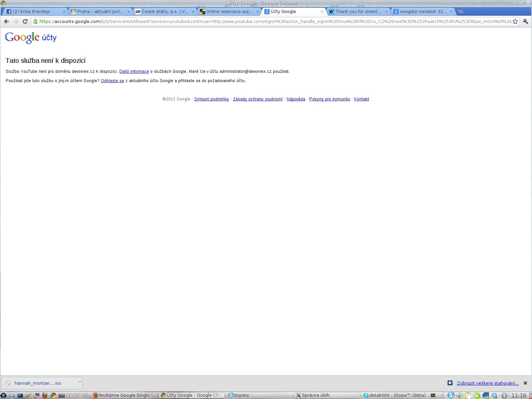Click the green SSL padlock icon
The height and width of the screenshot is (399, 532).
(x=35, y=21)
